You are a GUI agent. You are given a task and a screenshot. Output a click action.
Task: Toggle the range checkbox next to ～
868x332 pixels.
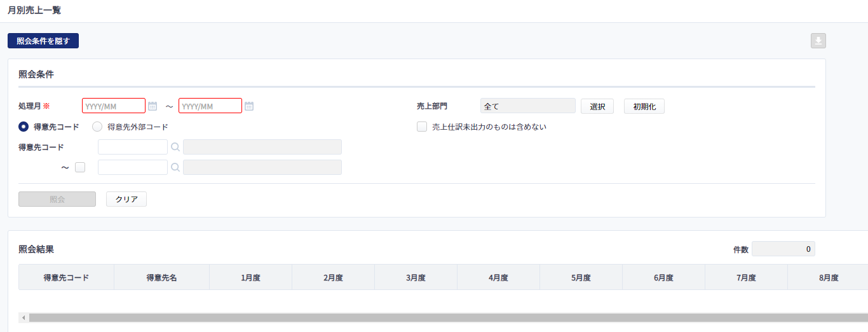coord(80,167)
